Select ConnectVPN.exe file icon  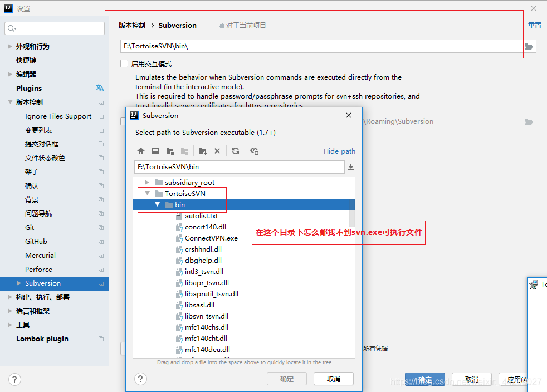(x=179, y=238)
